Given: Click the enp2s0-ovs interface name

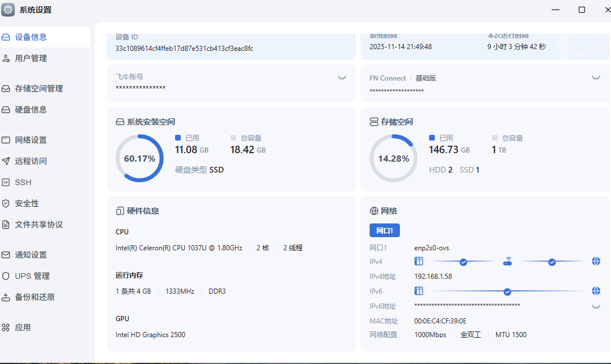Looking at the screenshot, I should tap(432, 248).
